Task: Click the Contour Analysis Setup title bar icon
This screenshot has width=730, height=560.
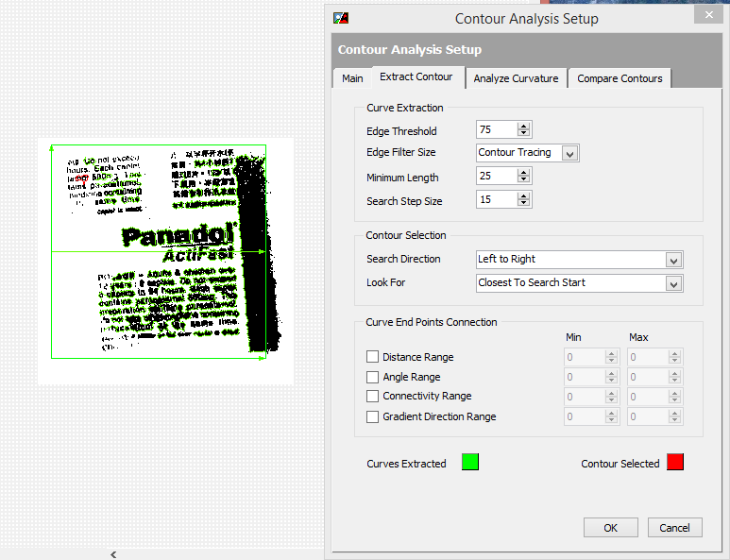Action: tap(341, 18)
